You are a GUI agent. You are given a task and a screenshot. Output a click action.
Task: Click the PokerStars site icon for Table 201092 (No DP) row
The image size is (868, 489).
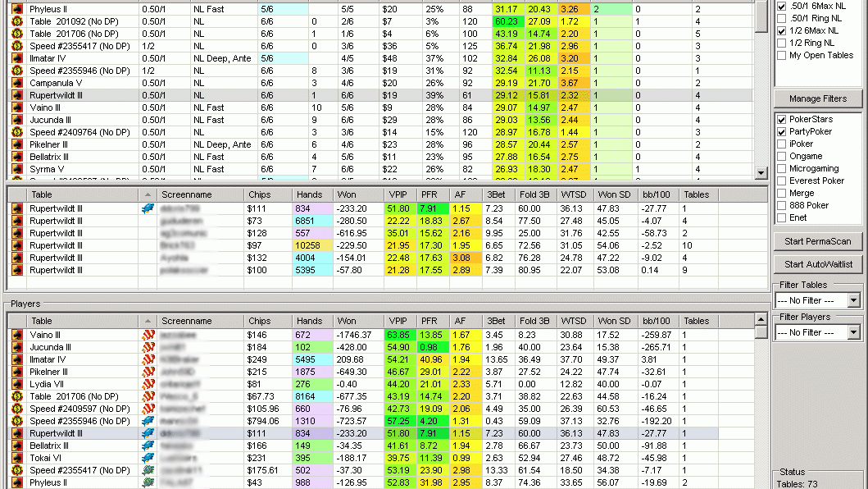click(x=17, y=21)
